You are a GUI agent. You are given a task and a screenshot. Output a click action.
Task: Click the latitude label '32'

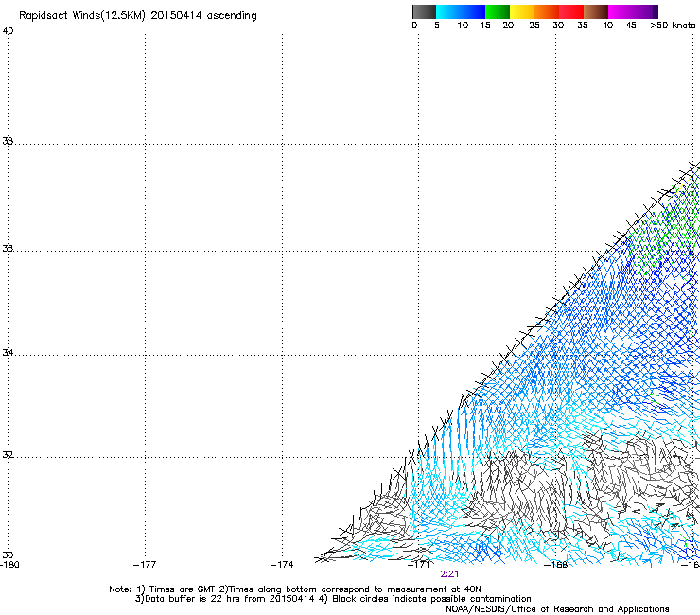coord(8,455)
